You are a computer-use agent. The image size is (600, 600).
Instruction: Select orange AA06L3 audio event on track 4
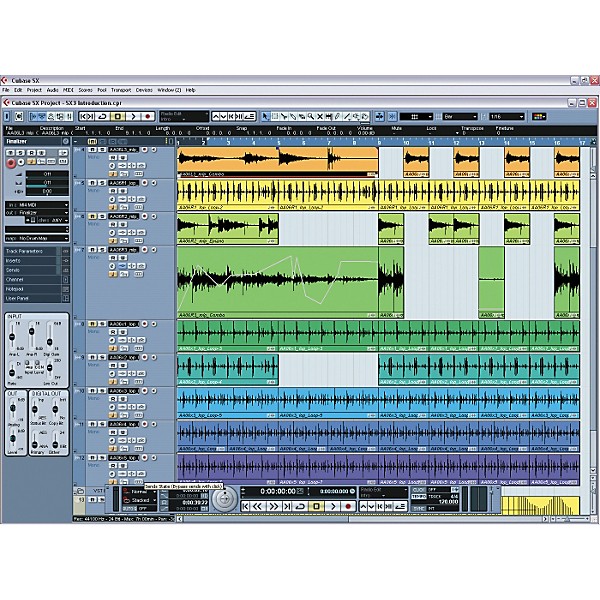tap(278, 162)
